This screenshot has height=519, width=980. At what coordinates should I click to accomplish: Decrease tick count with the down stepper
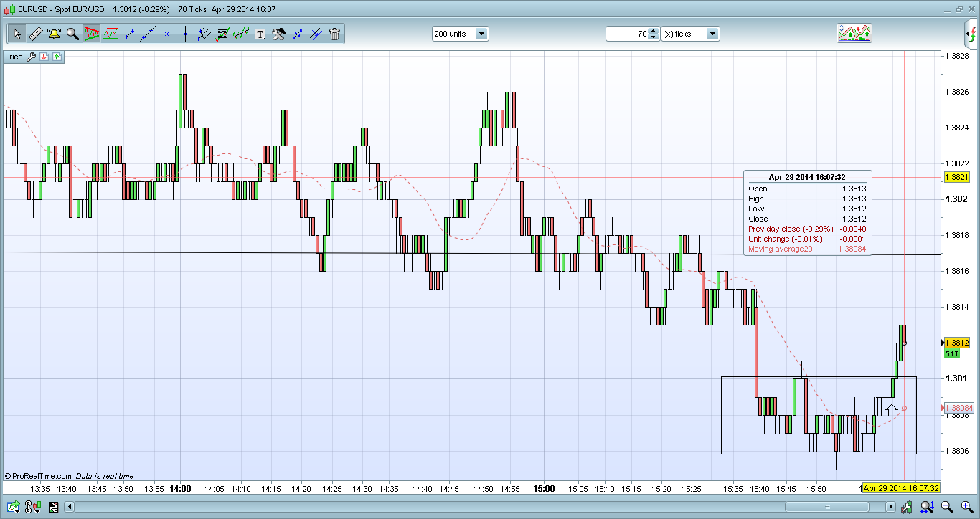coord(653,37)
